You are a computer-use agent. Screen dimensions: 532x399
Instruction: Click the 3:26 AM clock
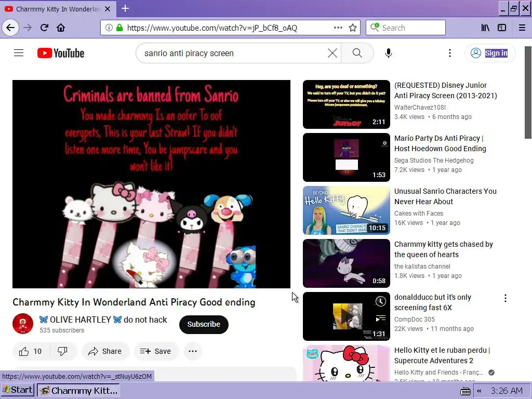pos(507,391)
